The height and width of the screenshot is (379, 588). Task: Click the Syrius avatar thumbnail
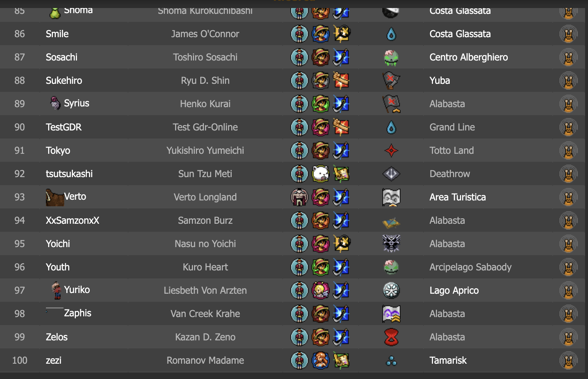[x=55, y=103]
